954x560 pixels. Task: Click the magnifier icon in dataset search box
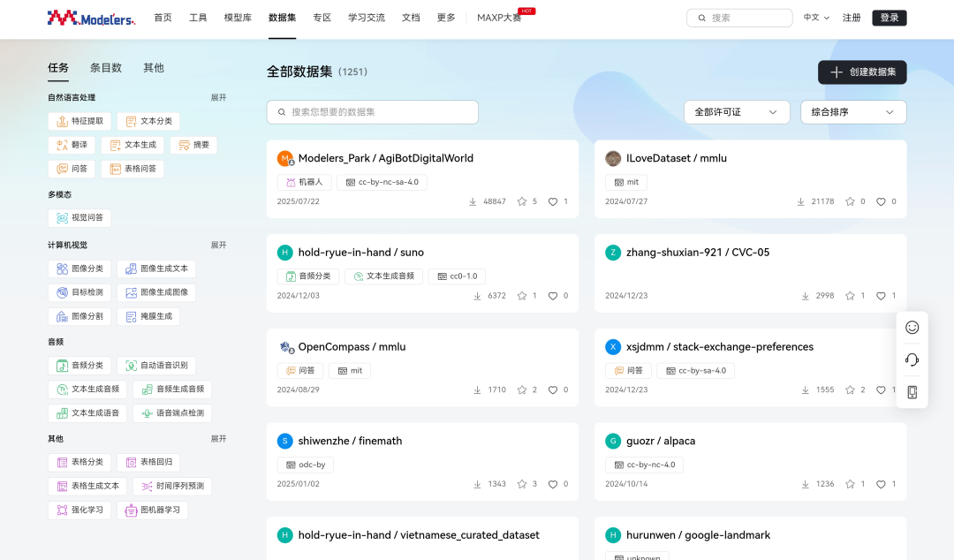(x=282, y=112)
